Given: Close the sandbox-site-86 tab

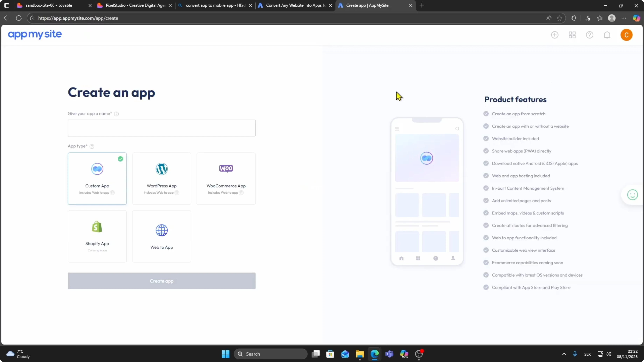Looking at the screenshot, I should point(90,5).
